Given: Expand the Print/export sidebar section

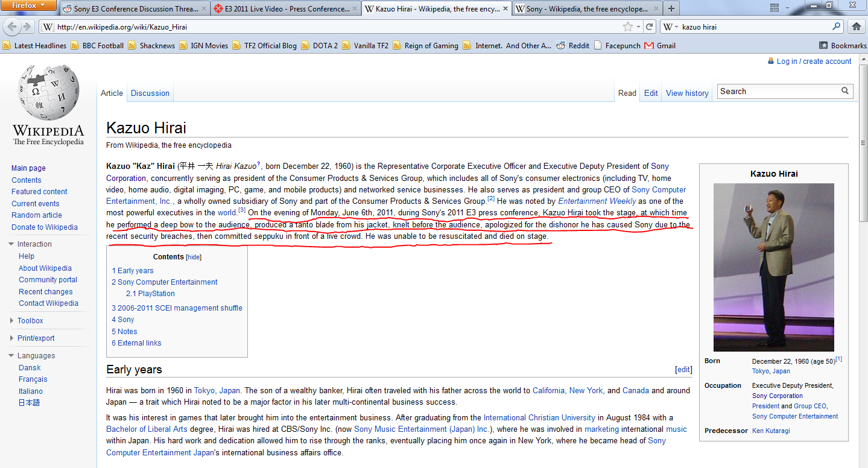Looking at the screenshot, I should pyautogui.click(x=11, y=338).
